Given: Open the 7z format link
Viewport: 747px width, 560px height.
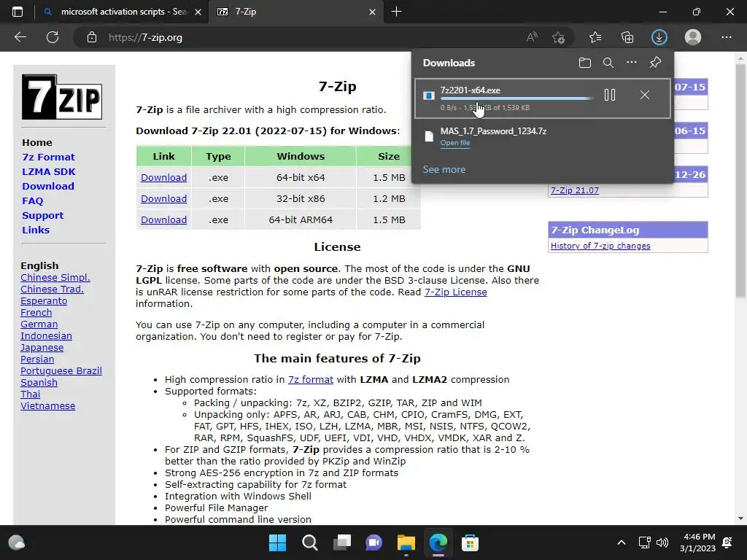Looking at the screenshot, I should coord(311,379).
